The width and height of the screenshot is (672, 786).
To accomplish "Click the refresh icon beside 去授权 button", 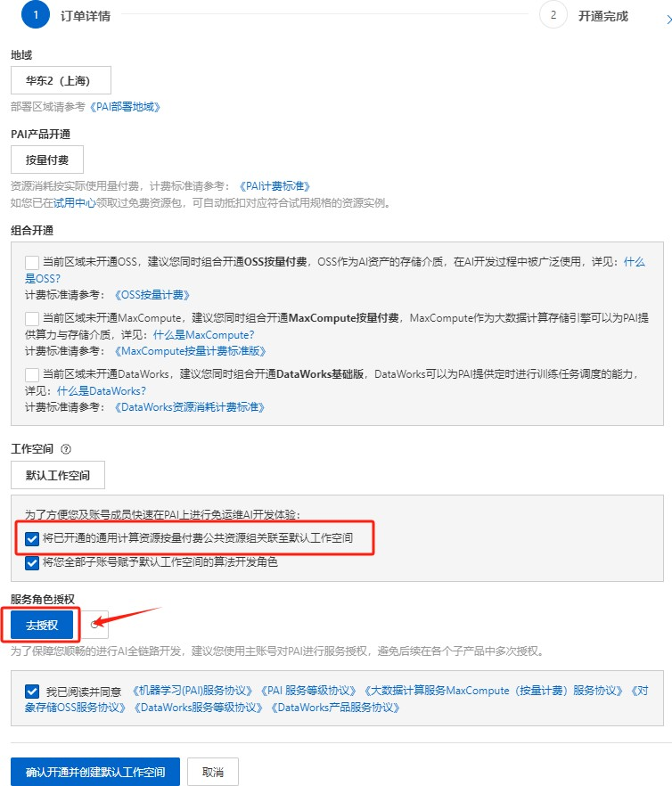I will click(x=94, y=625).
